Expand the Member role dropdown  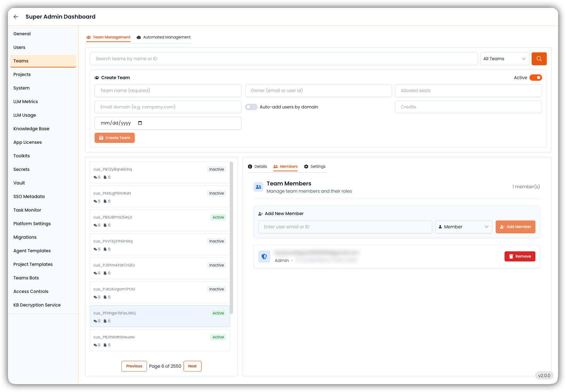coord(464,227)
